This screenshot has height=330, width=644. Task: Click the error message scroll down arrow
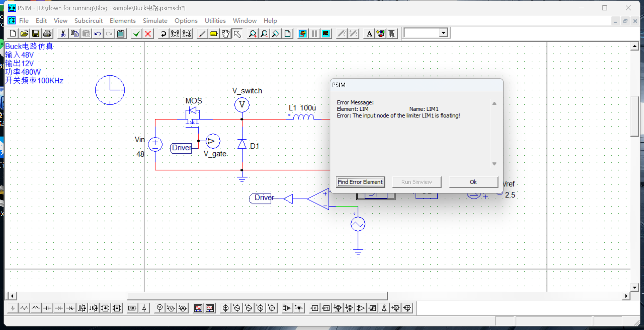[494, 164]
